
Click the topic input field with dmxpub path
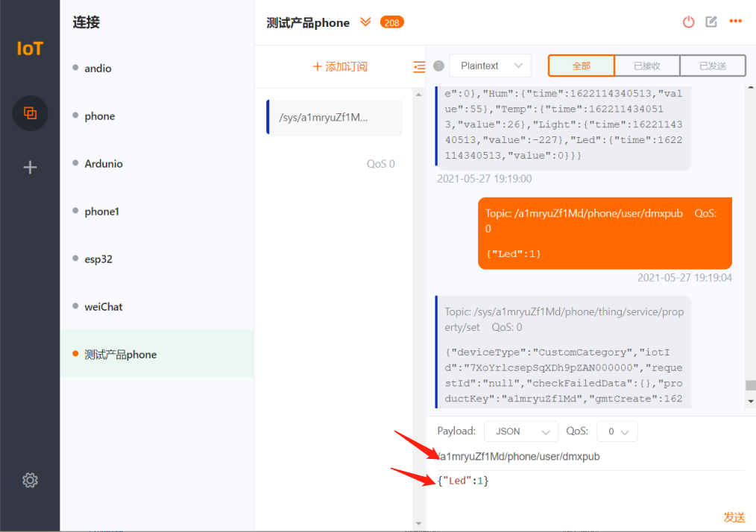click(590, 456)
